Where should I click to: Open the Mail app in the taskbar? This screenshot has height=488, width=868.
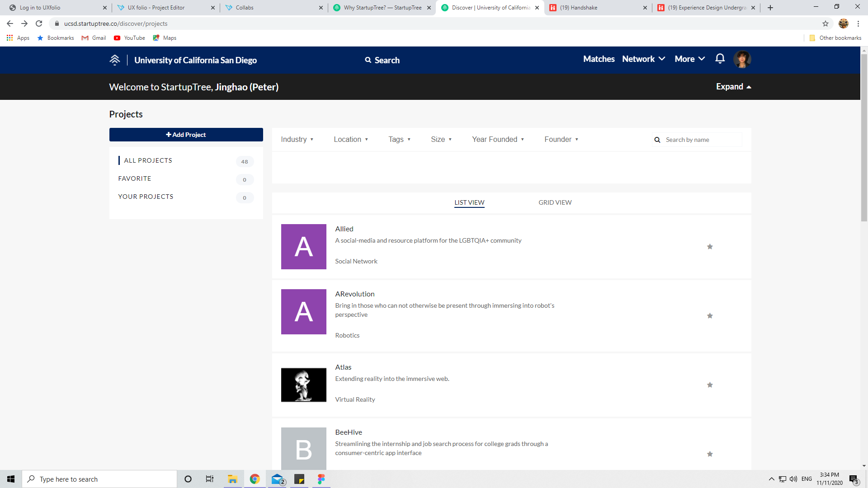tap(277, 479)
